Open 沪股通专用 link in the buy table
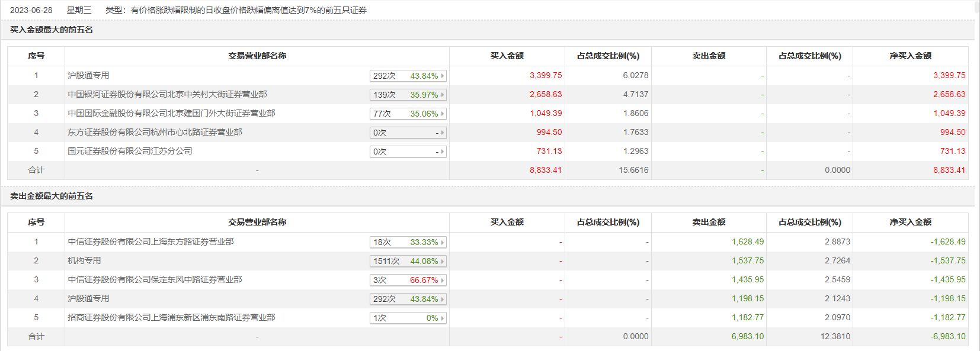Image resolution: width=980 pixels, height=351 pixels. (88, 76)
